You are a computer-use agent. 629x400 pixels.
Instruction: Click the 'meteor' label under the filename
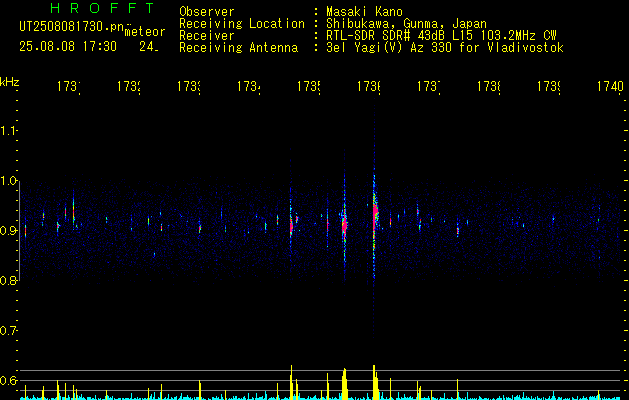(145, 32)
